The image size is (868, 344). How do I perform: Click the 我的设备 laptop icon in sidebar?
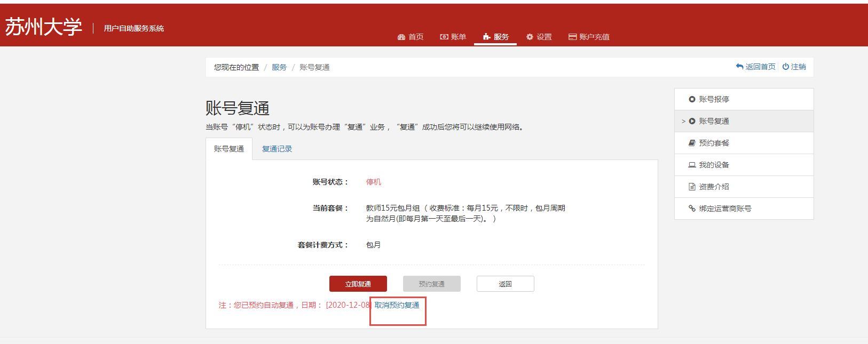pyautogui.click(x=692, y=165)
